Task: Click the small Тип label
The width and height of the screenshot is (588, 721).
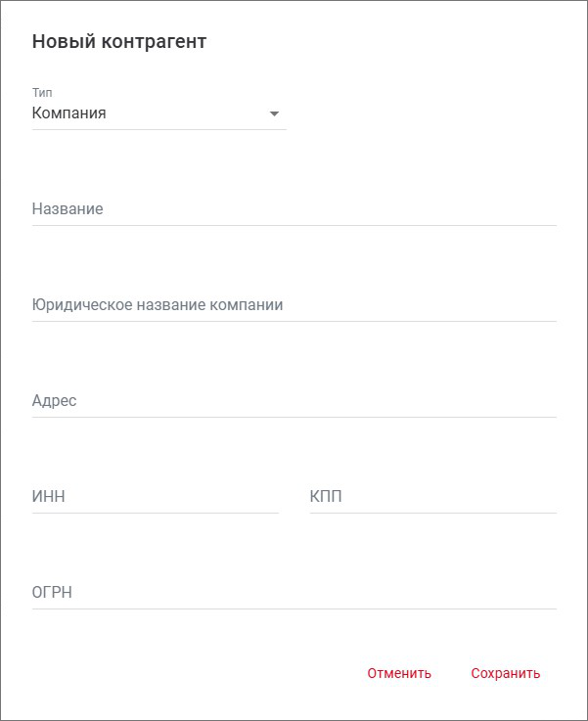Action: tap(42, 93)
